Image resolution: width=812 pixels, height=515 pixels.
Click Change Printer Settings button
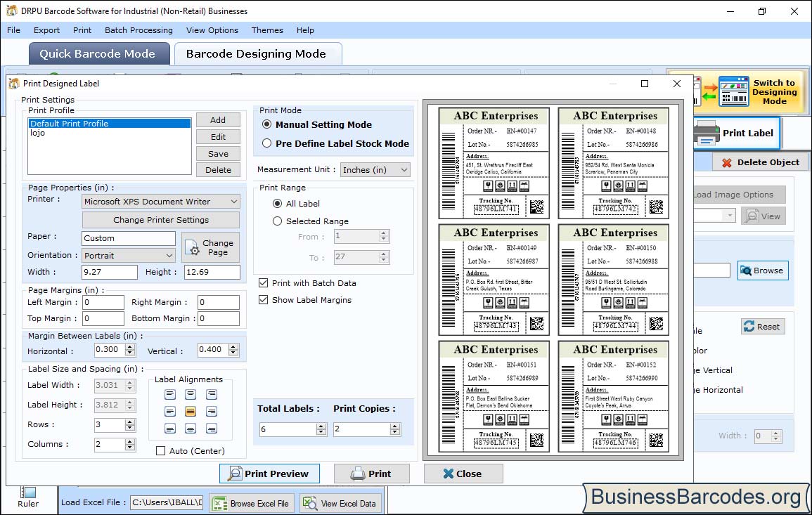[x=161, y=220]
